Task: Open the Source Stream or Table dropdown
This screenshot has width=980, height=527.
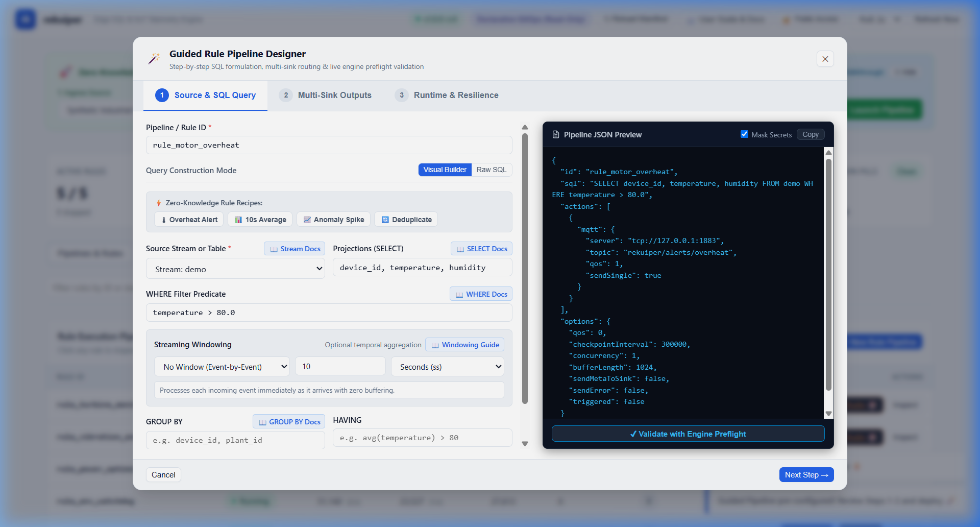Action: pos(235,269)
